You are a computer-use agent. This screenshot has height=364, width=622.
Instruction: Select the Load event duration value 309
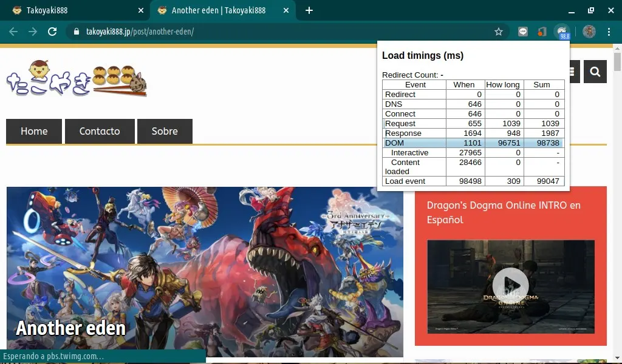click(x=514, y=181)
